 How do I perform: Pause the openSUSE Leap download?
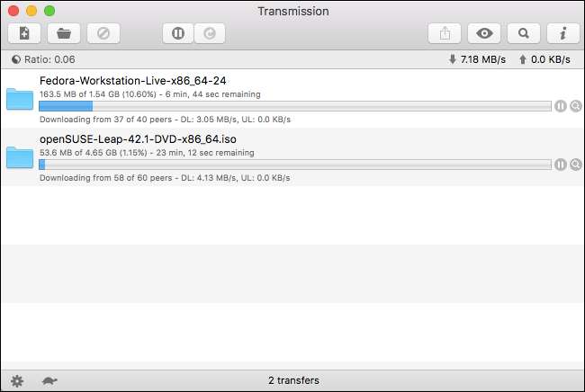[561, 165]
